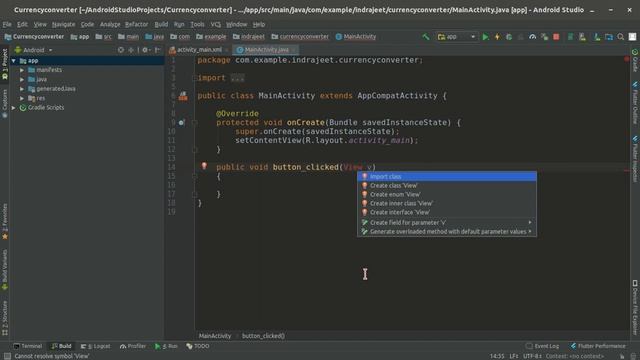The image size is (640, 360).
Task: Click Attach debugger to Android process icon
Action: [x=544, y=37]
